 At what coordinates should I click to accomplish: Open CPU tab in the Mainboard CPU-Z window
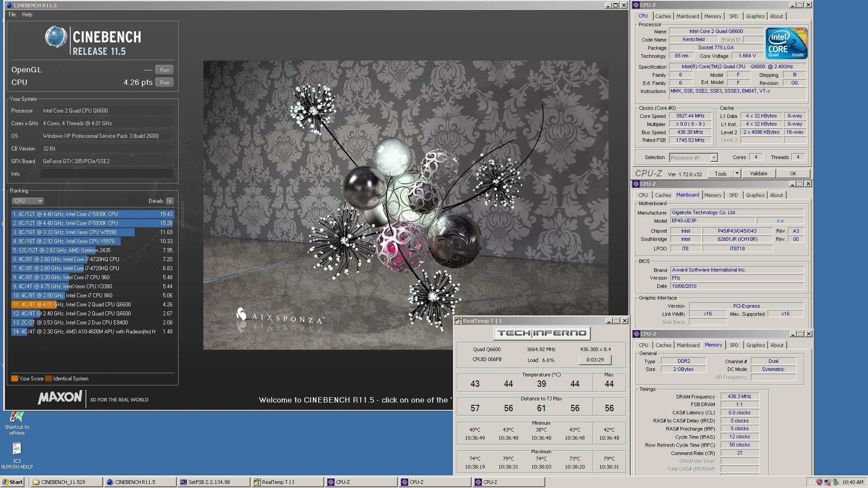pyautogui.click(x=643, y=195)
